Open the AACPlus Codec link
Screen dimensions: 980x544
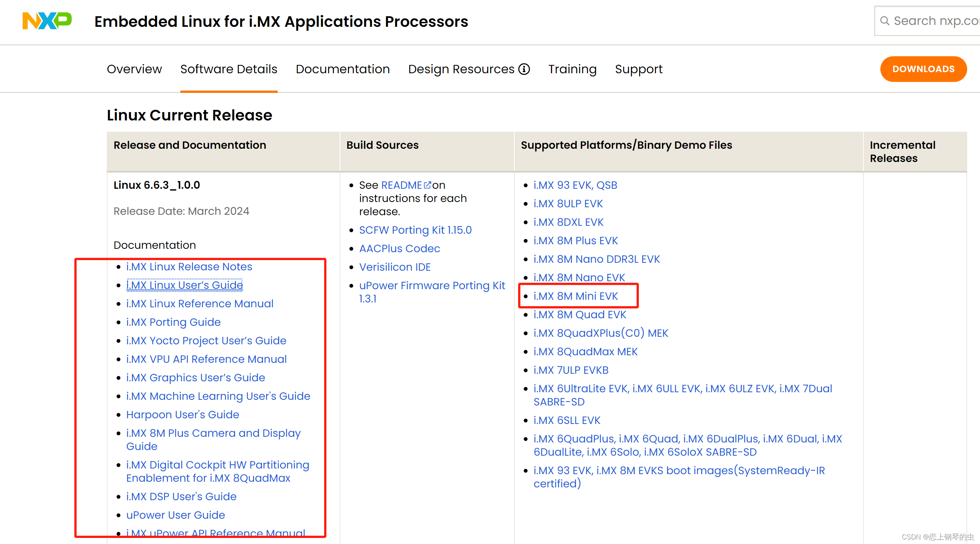pyautogui.click(x=400, y=248)
